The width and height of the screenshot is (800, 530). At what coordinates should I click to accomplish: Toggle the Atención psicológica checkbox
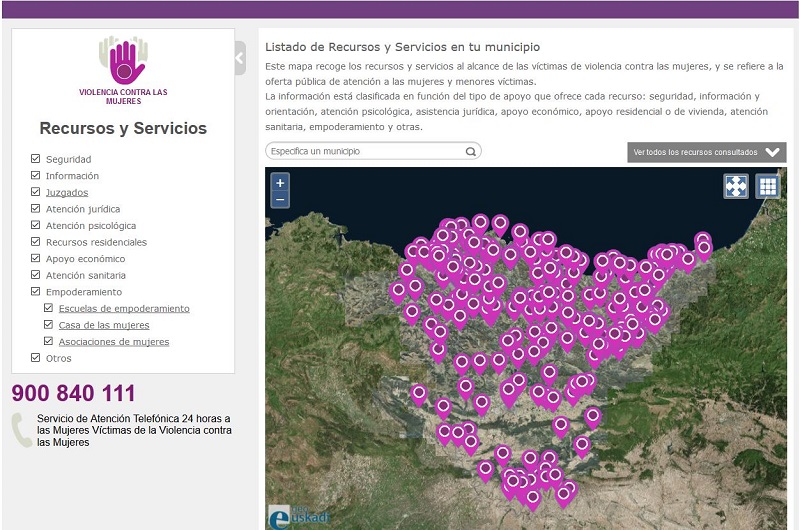pos(36,225)
